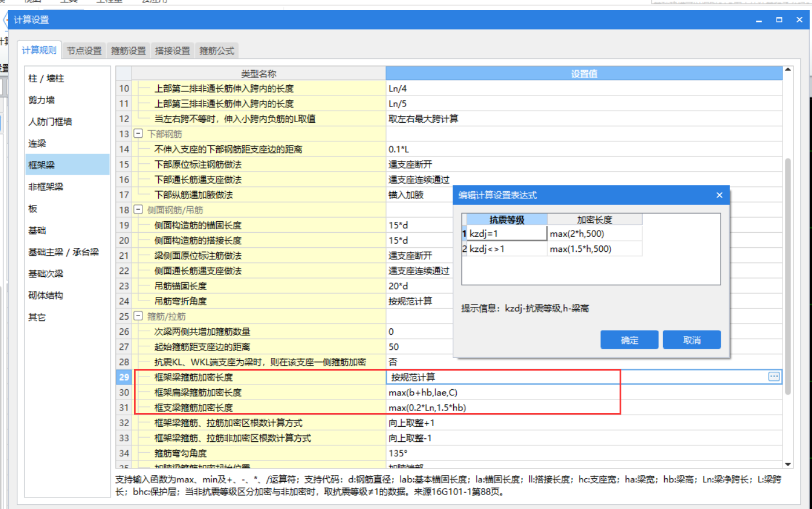Image resolution: width=812 pixels, height=509 pixels.
Task: Click the table scroll-up arrow
Action: click(x=788, y=70)
